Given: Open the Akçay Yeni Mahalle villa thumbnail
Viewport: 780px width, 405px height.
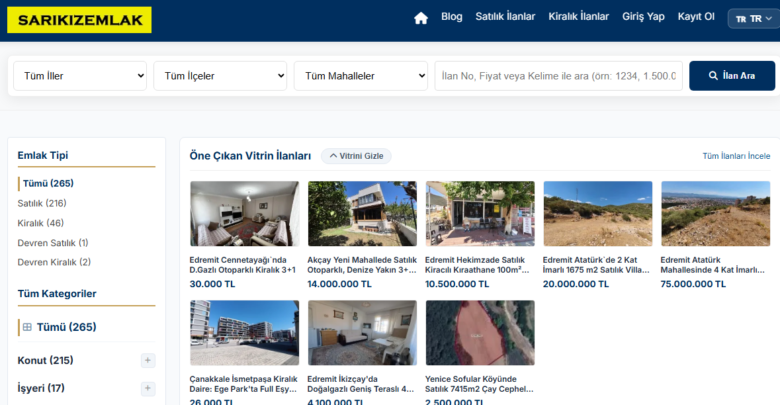Looking at the screenshot, I should (x=362, y=213).
